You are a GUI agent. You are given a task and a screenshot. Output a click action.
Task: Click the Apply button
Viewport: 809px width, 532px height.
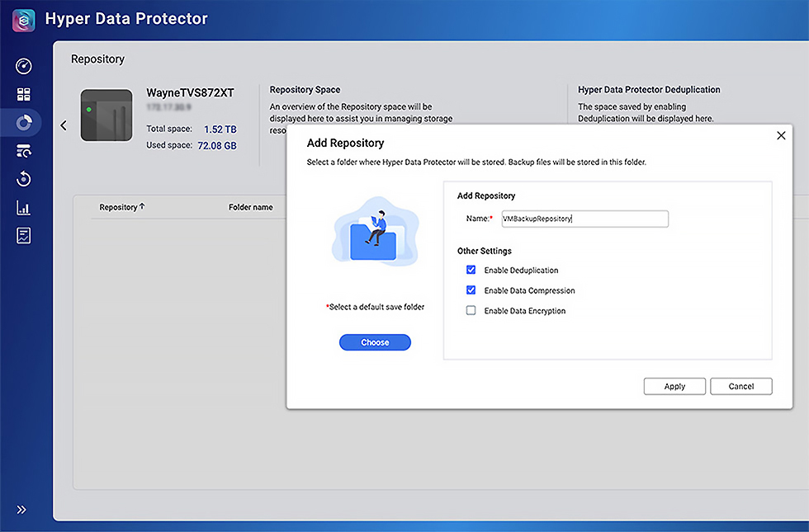pos(674,386)
